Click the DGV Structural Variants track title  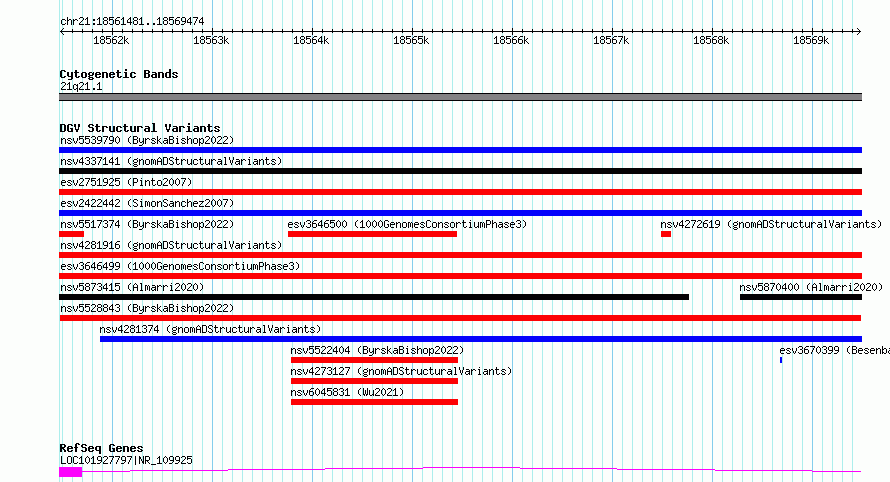tap(140, 128)
